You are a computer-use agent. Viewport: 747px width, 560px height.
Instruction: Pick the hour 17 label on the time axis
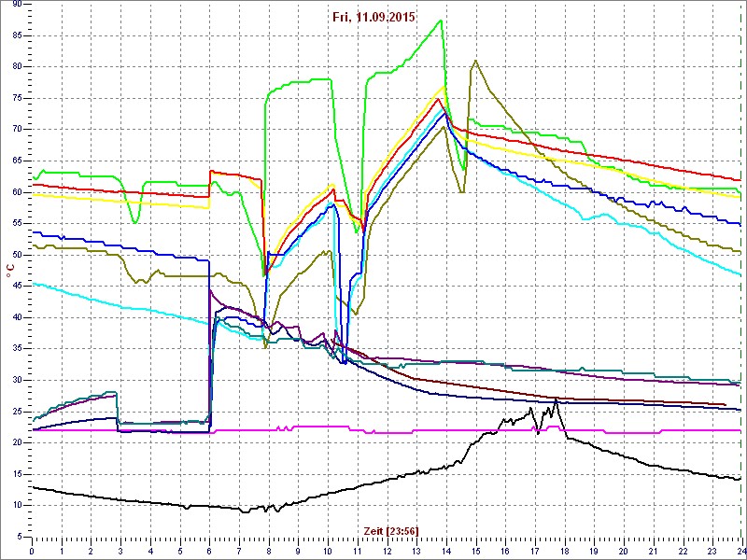[x=535, y=549]
